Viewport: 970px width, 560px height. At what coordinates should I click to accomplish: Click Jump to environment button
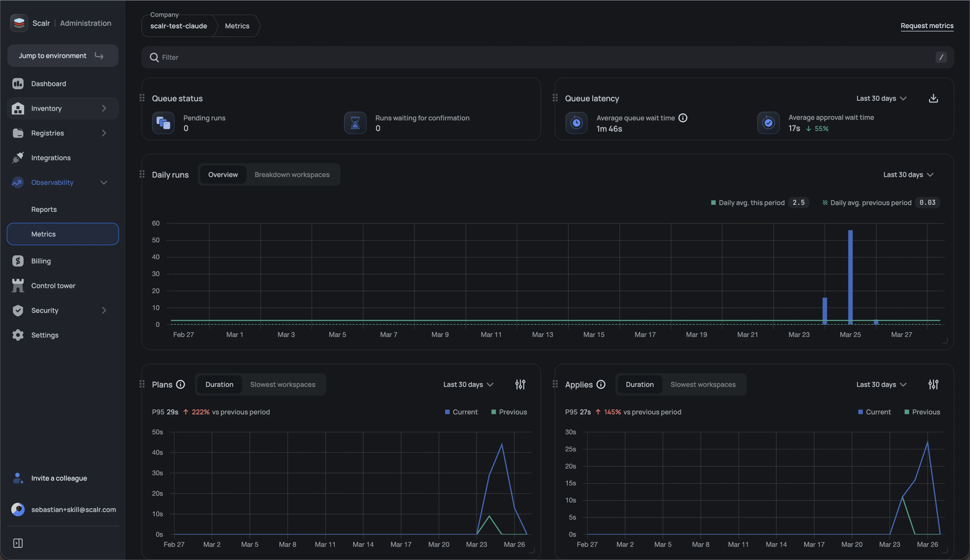click(63, 55)
